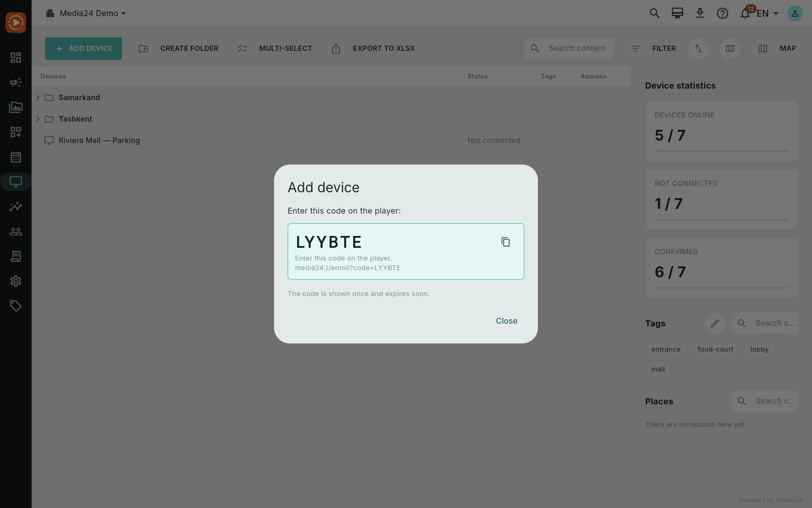The width and height of the screenshot is (812, 508).
Task: Click the global search magnifier icon
Action: tap(654, 14)
